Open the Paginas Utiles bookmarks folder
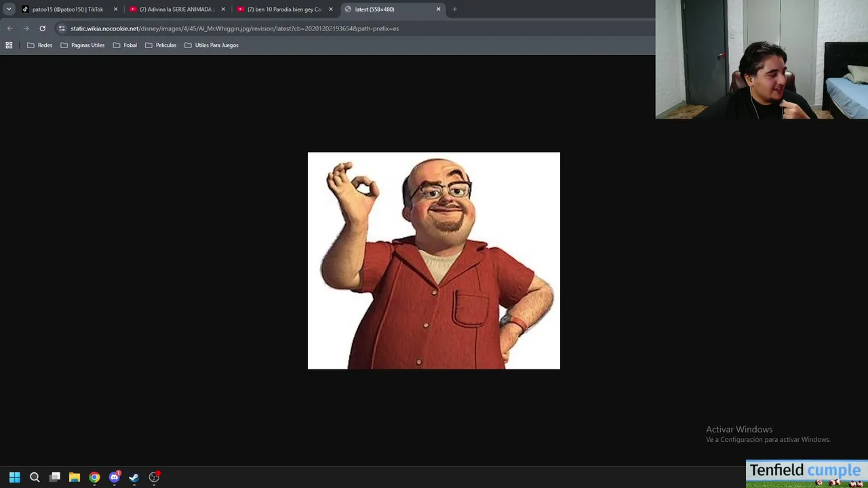This screenshot has width=868, height=488. click(82, 45)
